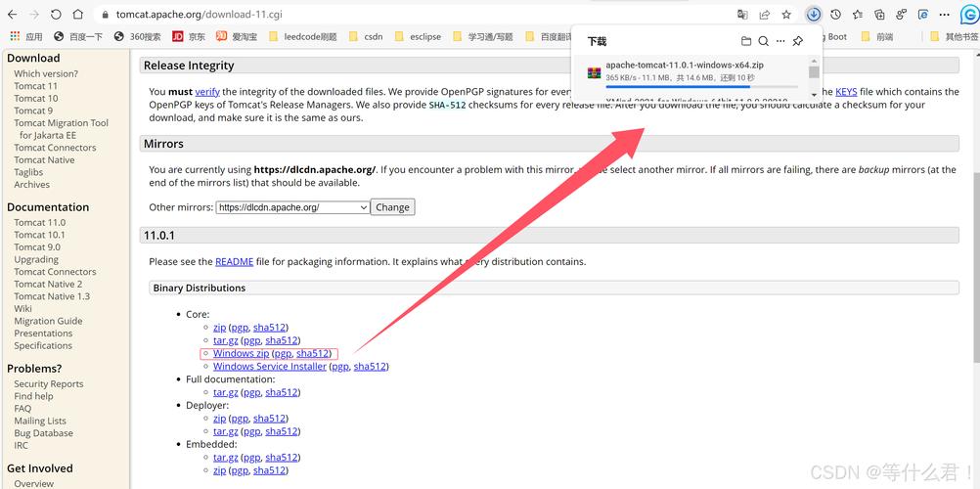The width and height of the screenshot is (980, 489).
Task: Open the Which version? sidebar link
Action: pyautogui.click(x=46, y=73)
